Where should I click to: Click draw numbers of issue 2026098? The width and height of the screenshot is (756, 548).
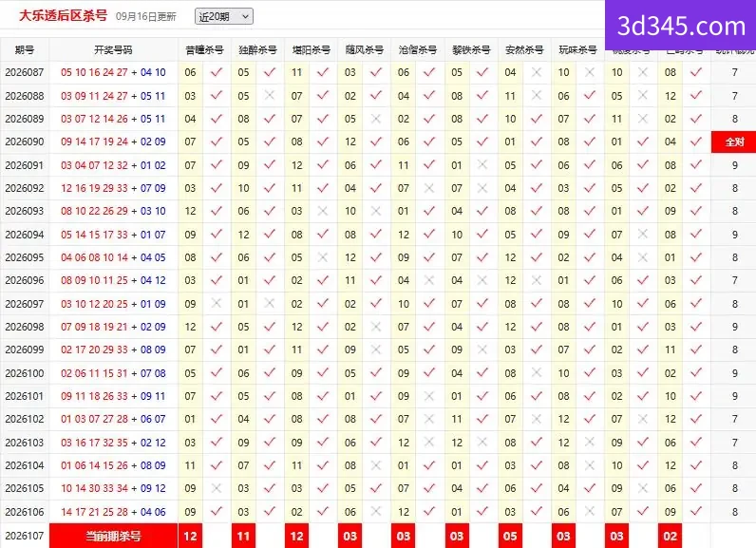pyautogui.click(x=113, y=327)
